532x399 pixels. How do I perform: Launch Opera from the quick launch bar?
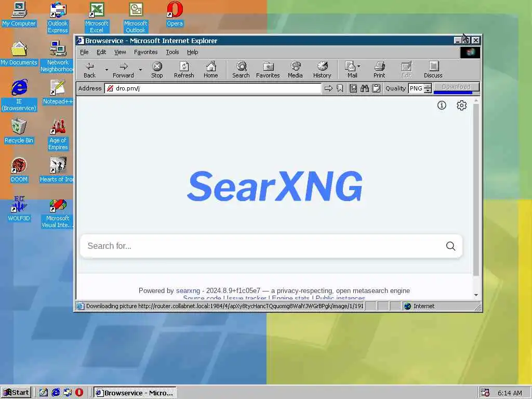point(79,393)
